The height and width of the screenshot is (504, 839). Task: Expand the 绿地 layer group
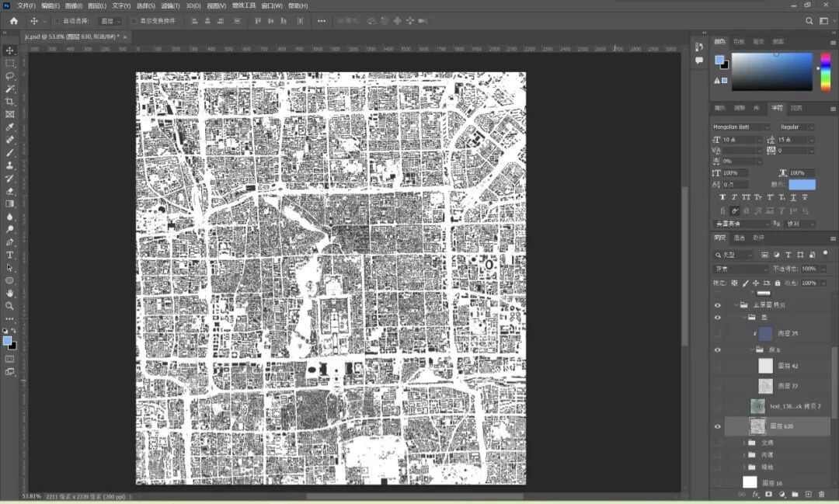(743, 467)
